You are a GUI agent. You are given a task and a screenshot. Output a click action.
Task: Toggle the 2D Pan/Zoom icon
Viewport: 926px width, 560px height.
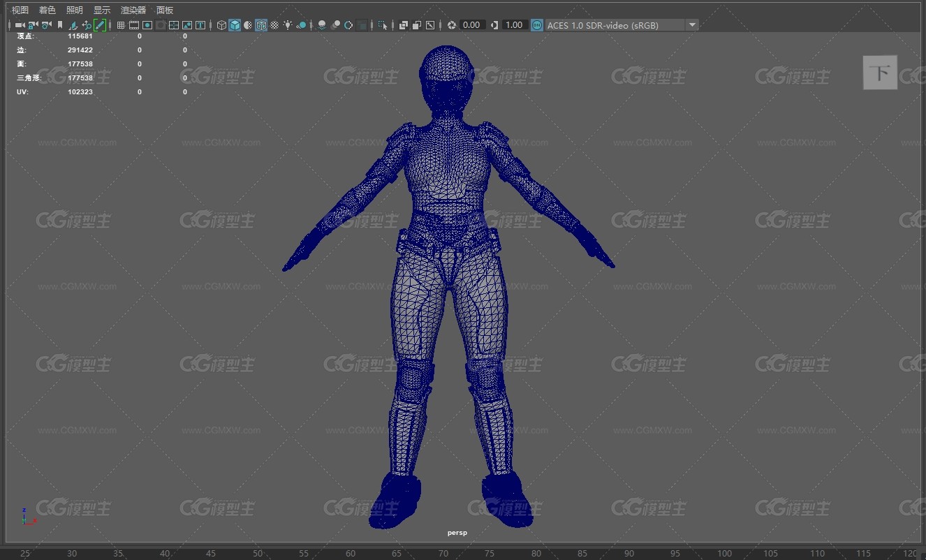click(86, 25)
